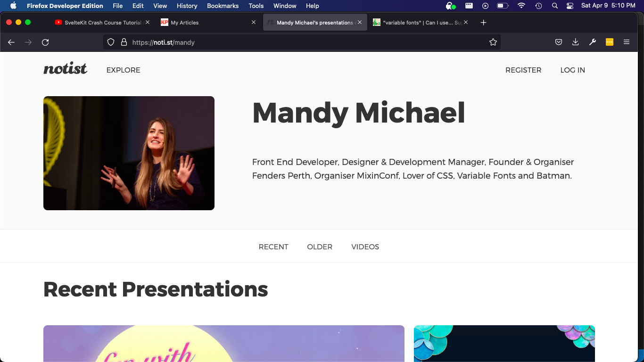Open Firefox Developer Edition app menu

click(65, 6)
